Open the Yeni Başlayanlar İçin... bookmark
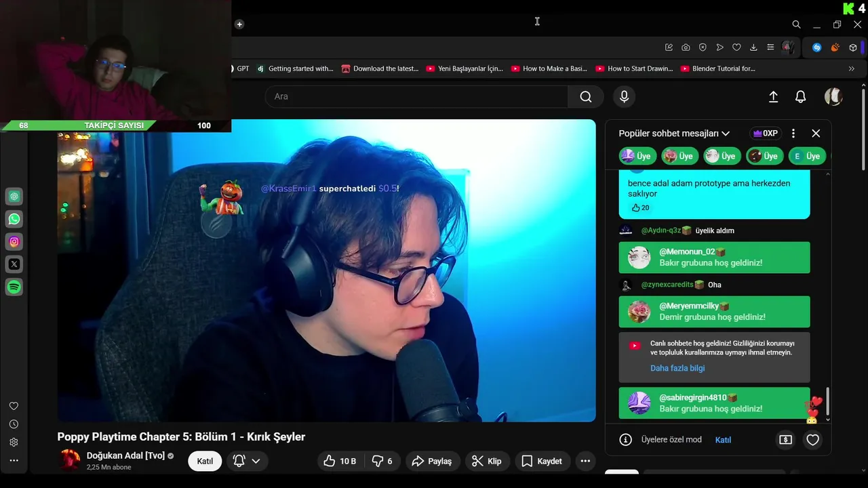868x488 pixels. click(465, 68)
